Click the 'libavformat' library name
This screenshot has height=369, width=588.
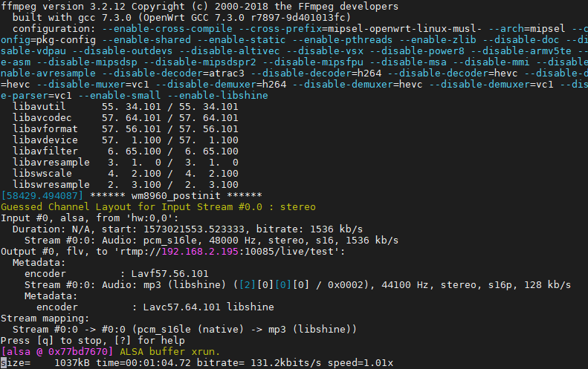point(45,129)
